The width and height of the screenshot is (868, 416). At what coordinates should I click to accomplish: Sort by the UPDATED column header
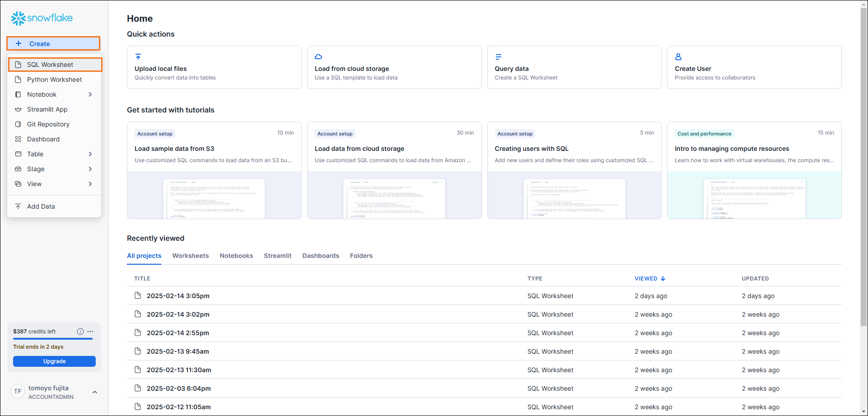point(755,279)
